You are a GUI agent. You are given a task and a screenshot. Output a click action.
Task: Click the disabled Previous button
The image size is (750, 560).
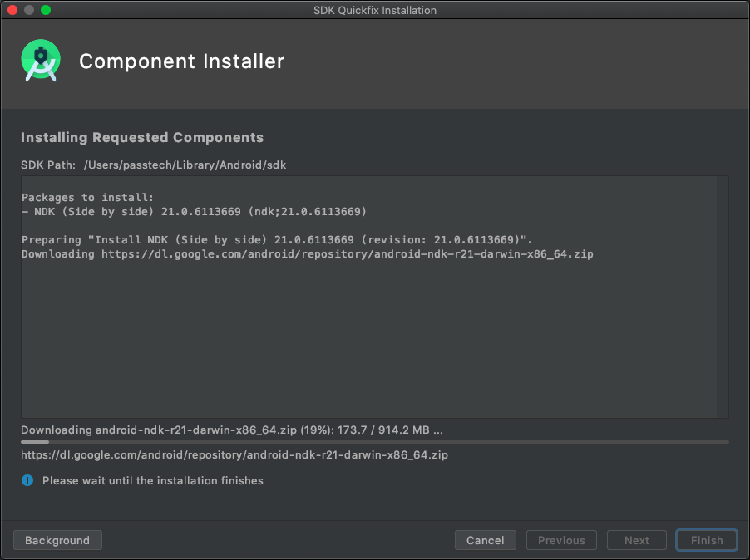pos(561,540)
